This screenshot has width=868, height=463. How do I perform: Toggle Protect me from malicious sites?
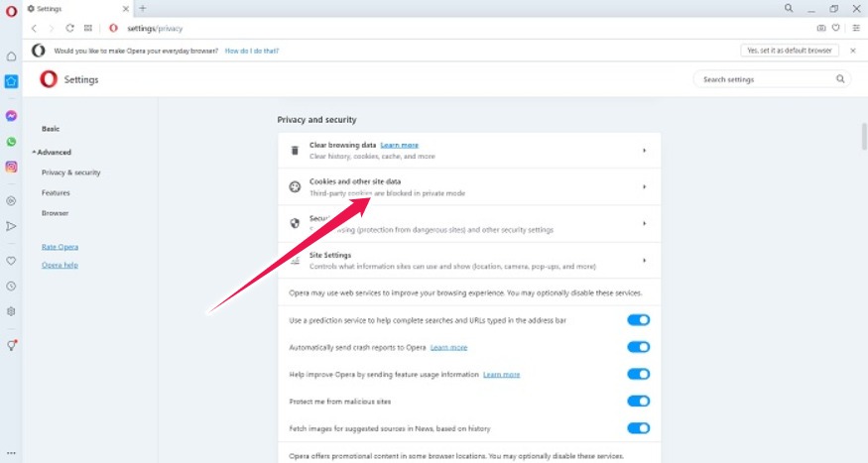pos(638,402)
